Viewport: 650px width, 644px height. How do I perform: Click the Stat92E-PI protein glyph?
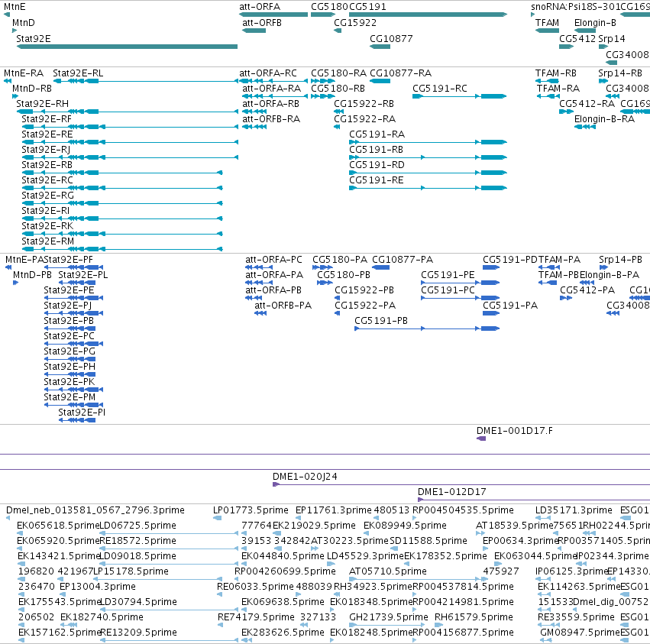point(77,420)
